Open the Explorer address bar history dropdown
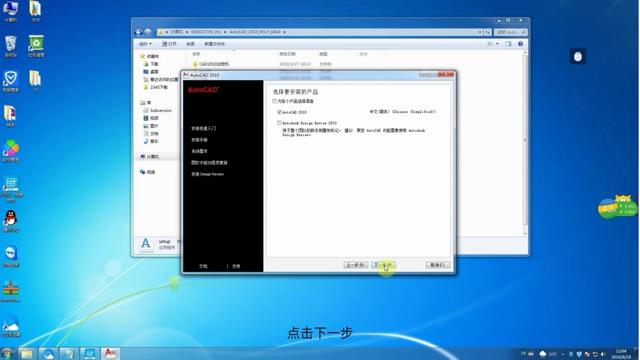This screenshot has width=640, height=360. [x=480, y=32]
